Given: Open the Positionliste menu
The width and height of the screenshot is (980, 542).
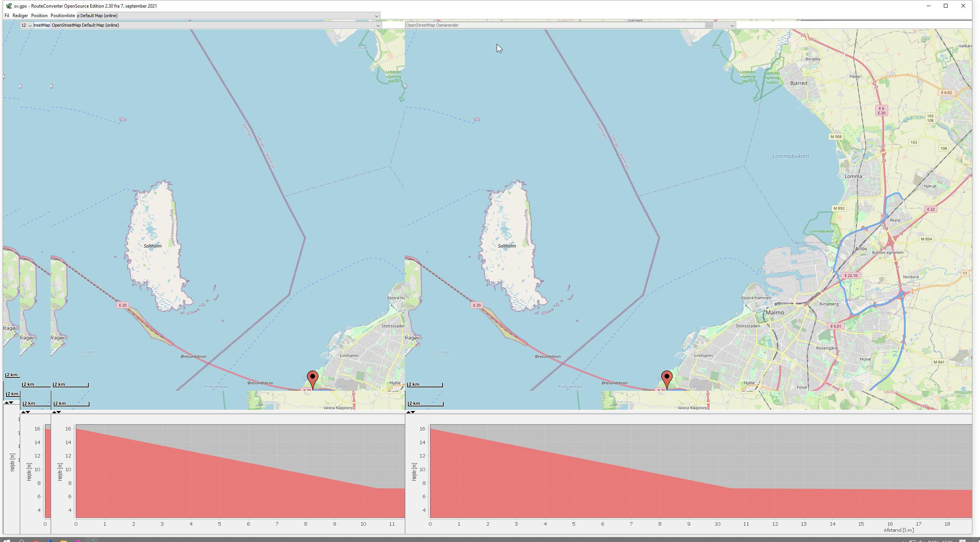Looking at the screenshot, I should [x=62, y=16].
